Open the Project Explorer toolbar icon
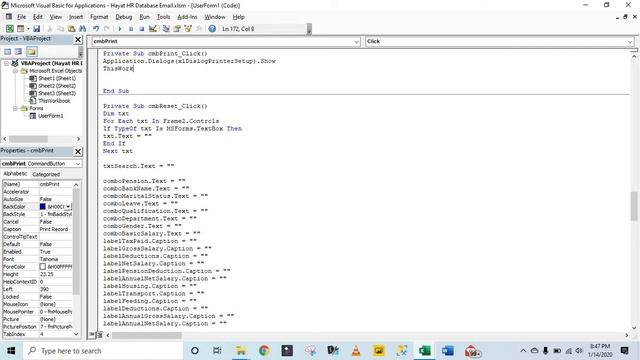The width and height of the screenshot is (640, 360). click(x=166, y=29)
